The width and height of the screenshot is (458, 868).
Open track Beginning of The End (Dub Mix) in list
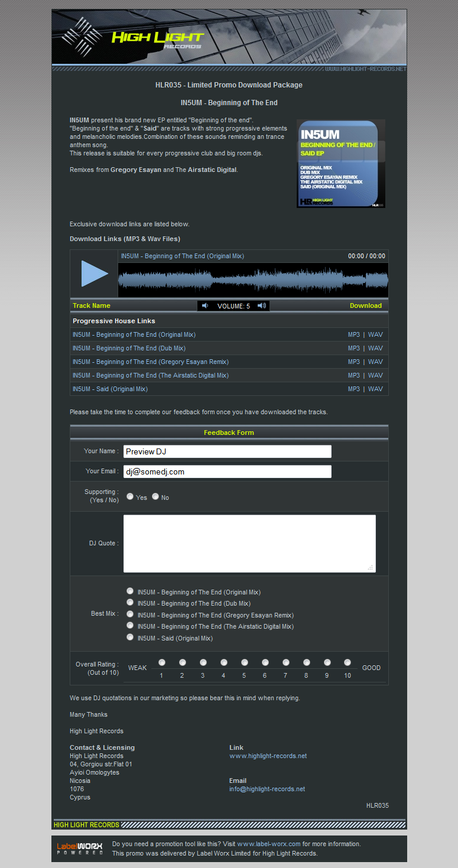(129, 348)
